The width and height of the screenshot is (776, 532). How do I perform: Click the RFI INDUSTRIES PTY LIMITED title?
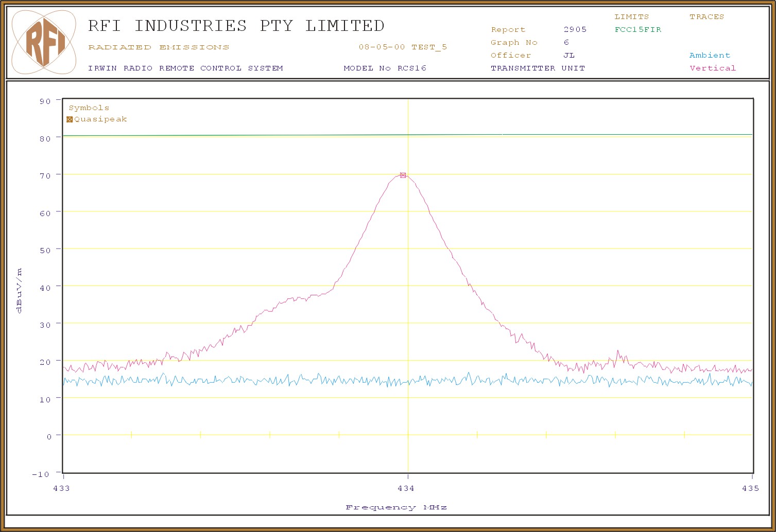point(236,26)
